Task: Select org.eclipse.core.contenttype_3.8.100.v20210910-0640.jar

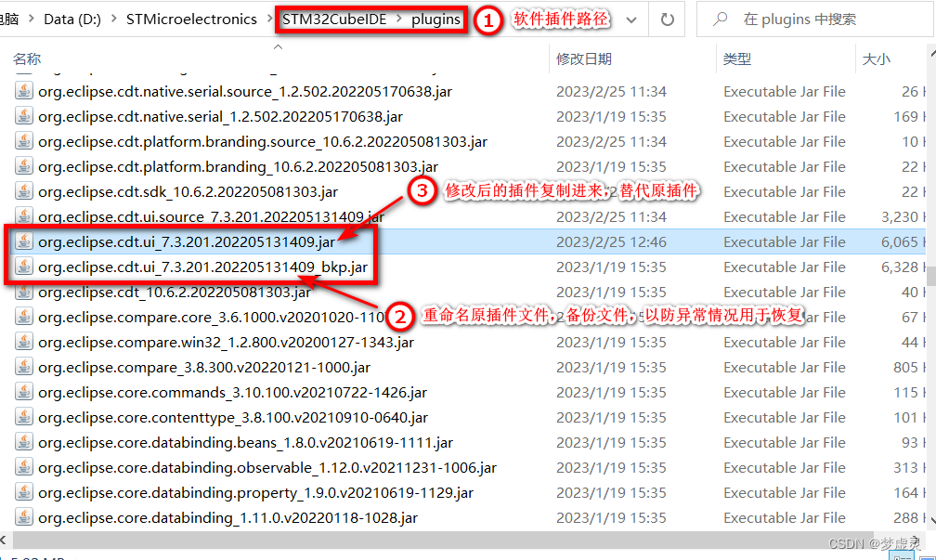Action: (x=233, y=417)
